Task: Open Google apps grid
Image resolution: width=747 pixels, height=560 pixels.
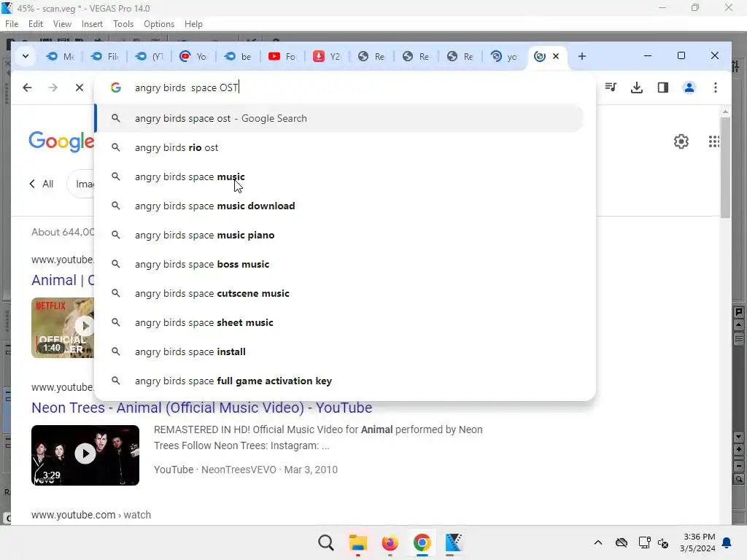Action: [713, 141]
